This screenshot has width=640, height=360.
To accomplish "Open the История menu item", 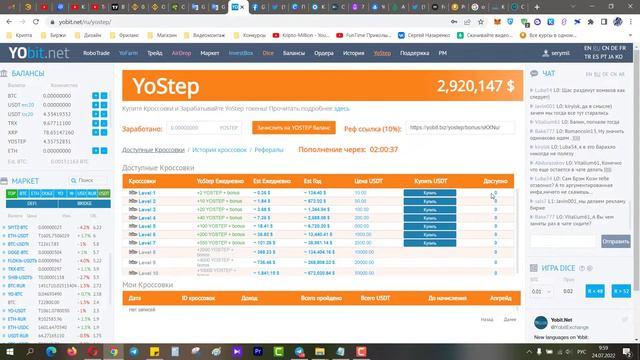I will pos(353,53).
